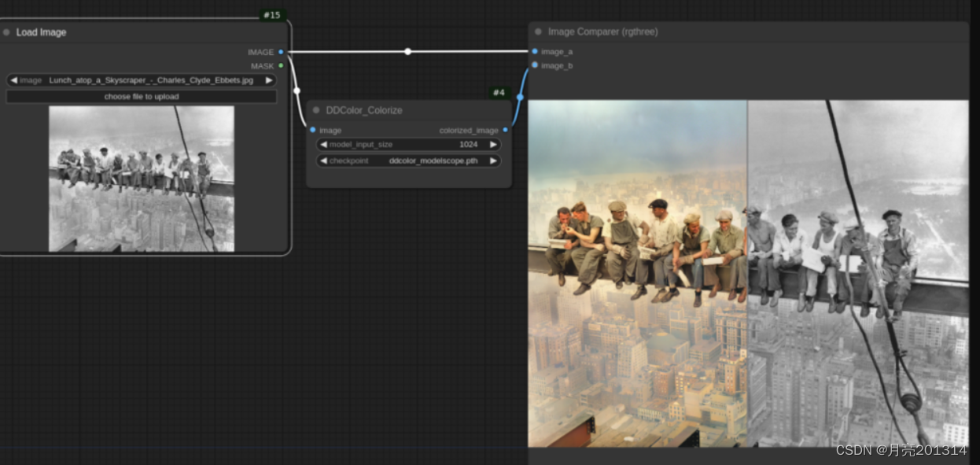Click the model_input_size value 1024
The width and height of the screenshot is (980, 465).
point(469,145)
